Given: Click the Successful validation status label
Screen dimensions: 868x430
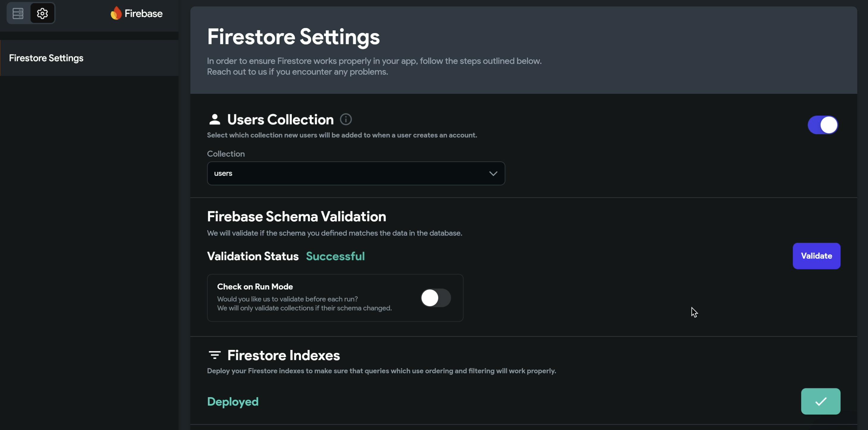Looking at the screenshot, I should [x=335, y=256].
